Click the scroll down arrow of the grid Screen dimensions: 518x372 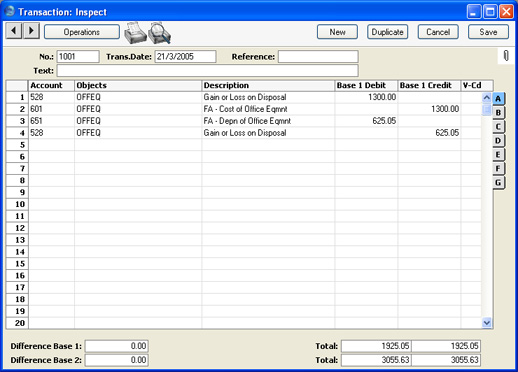(x=487, y=323)
